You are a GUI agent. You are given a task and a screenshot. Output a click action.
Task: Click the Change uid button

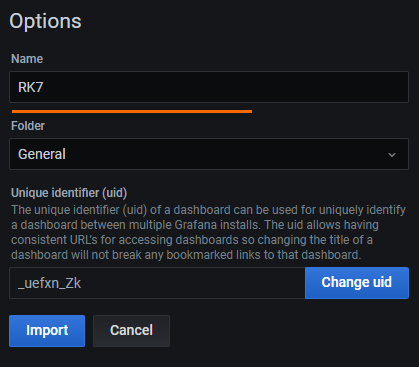coord(357,283)
